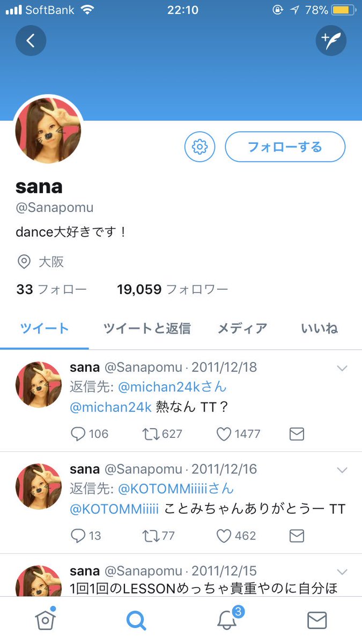Screen dimensions: 362x644
Task: Open the home tab in bottom bar
Action: (x=46, y=620)
